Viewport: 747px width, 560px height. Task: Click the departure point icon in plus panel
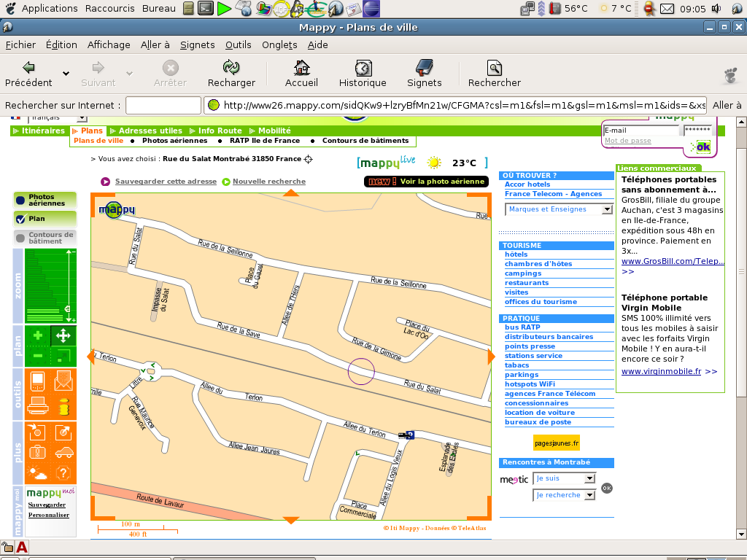click(x=36, y=432)
